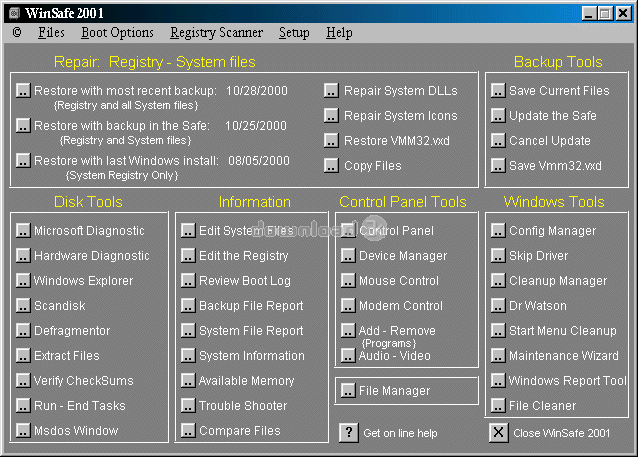Viewport: 638px width, 457px height.
Task: Launch the Trouble Shooter
Action: [188, 406]
